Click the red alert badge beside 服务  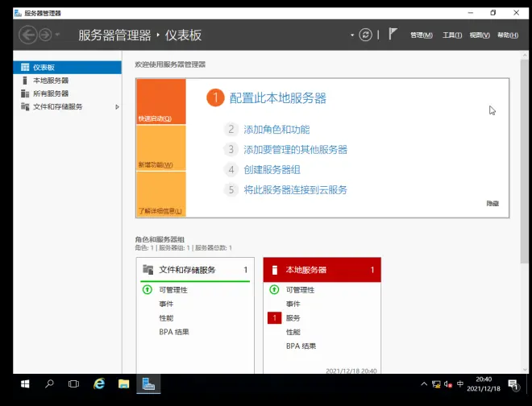click(x=275, y=318)
